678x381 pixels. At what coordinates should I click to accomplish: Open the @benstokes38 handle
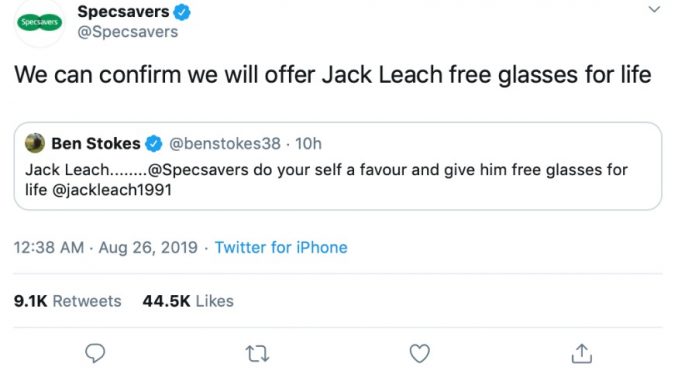click(x=224, y=144)
